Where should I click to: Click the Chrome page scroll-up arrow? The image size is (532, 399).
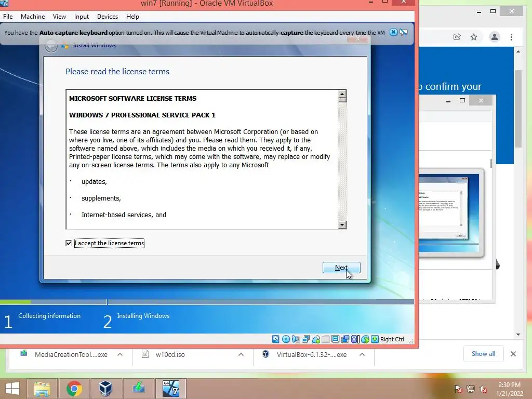(x=518, y=51)
